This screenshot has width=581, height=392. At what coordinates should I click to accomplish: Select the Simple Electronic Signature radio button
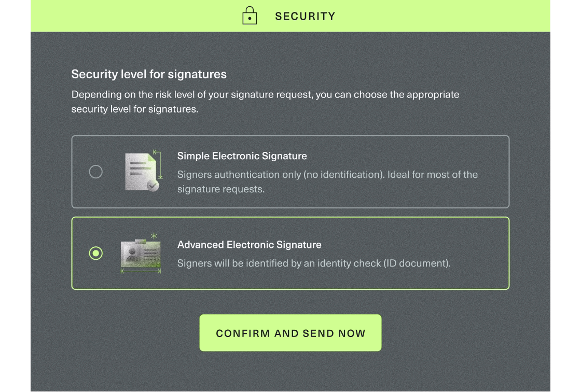pos(96,172)
